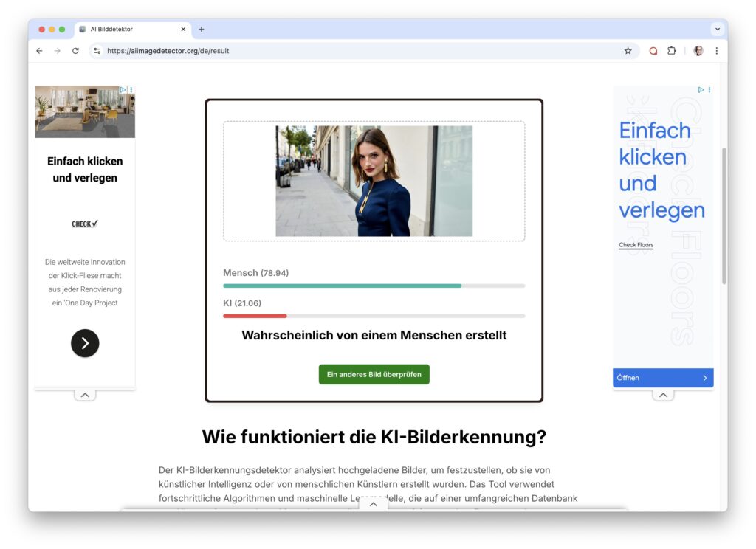Open the Chrome three-dot menu
Viewport: 756px width, 549px height.
pyautogui.click(x=717, y=51)
